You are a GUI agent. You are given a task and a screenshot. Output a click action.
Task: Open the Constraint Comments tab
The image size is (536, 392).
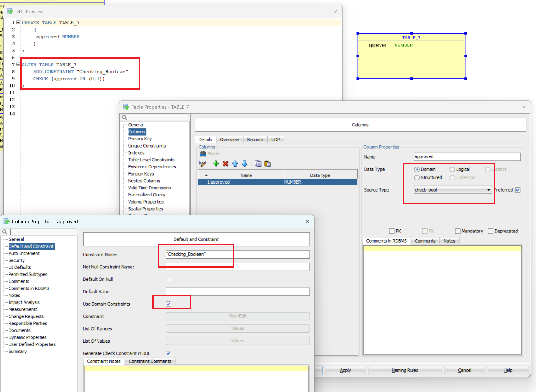[x=150, y=361]
